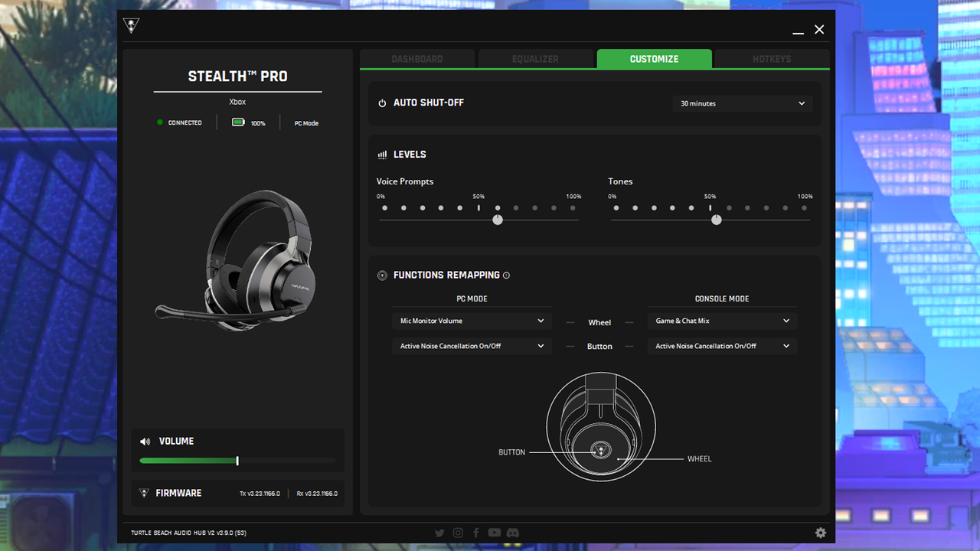Click the Tones slider handle
This screenshot has height=551, width=980.
pyautogui.click(x=716, y=220)
